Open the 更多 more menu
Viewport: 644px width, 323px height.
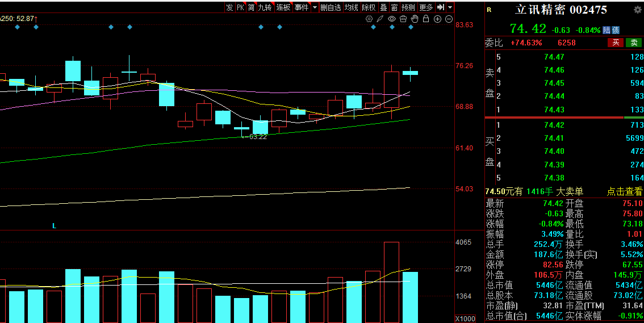click(x=426, y=7)
